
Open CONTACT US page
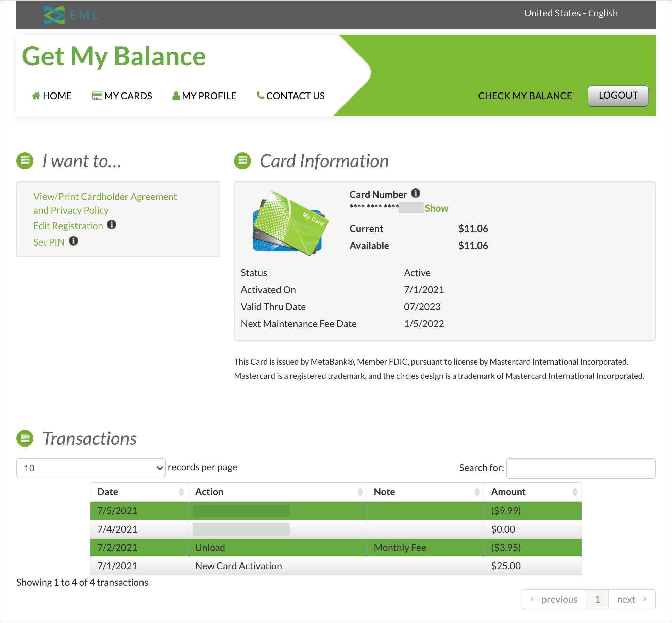click(291, 96)
